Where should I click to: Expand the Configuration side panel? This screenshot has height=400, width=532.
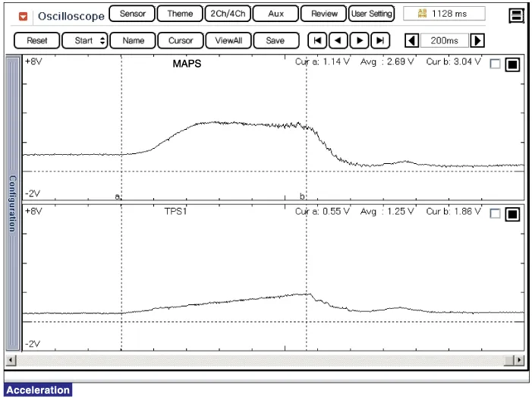tap(12, 203)
